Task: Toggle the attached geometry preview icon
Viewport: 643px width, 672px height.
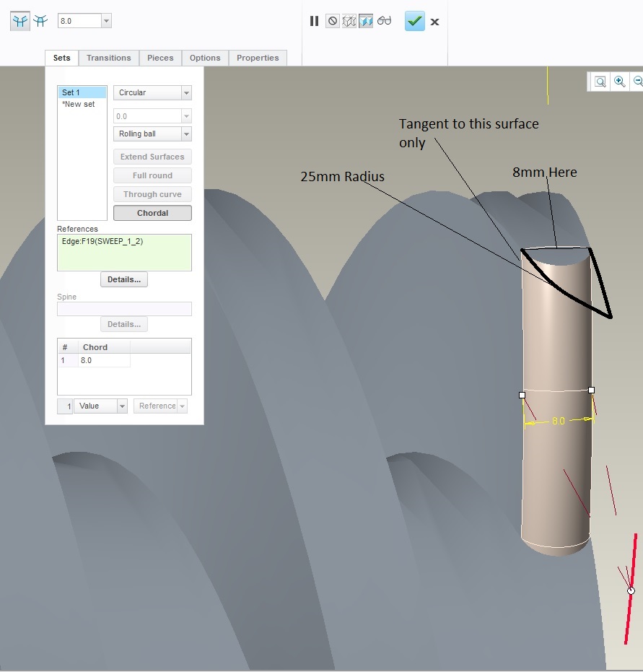Action: click(366, 21)
